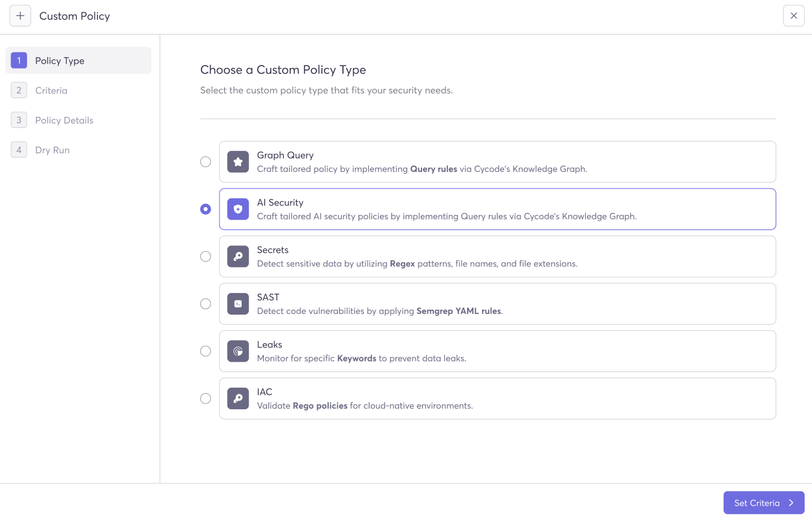
Task: Click the Graph Query star icon
Action: point(238,161)
